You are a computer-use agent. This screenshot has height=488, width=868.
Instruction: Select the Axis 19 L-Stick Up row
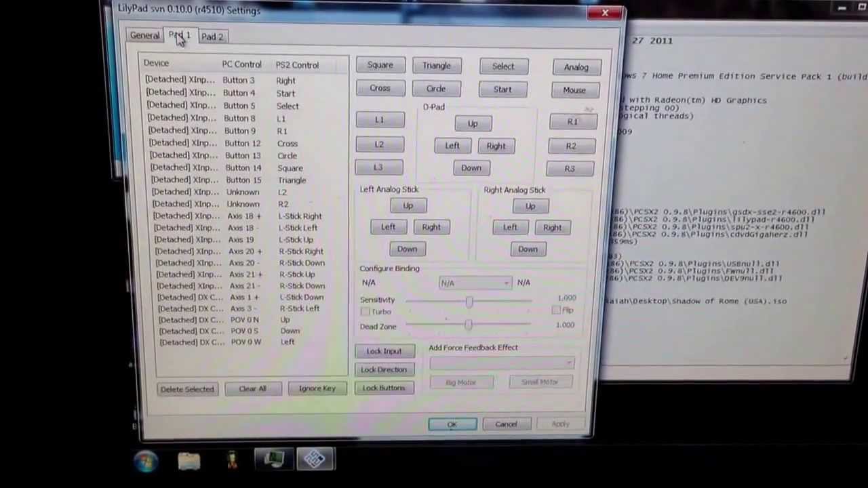(249, 239)
